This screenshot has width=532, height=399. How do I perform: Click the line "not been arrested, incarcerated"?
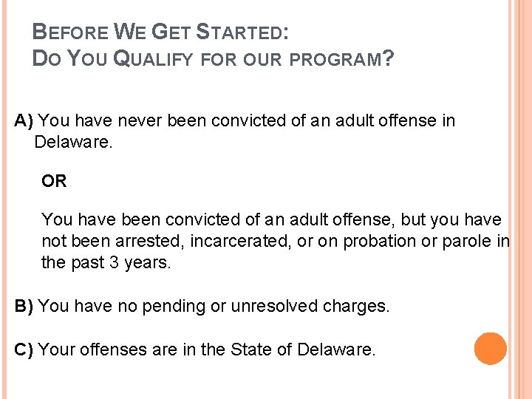276,241
